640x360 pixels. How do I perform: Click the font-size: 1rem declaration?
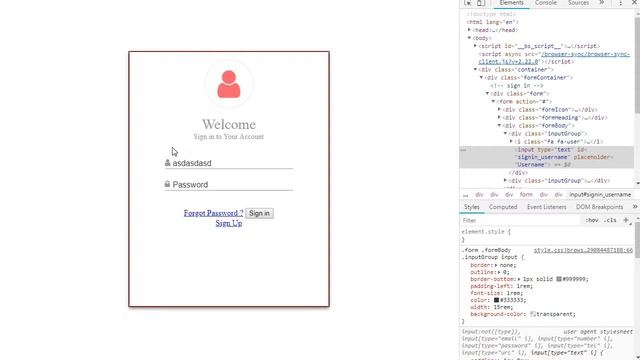coord(497,293)
